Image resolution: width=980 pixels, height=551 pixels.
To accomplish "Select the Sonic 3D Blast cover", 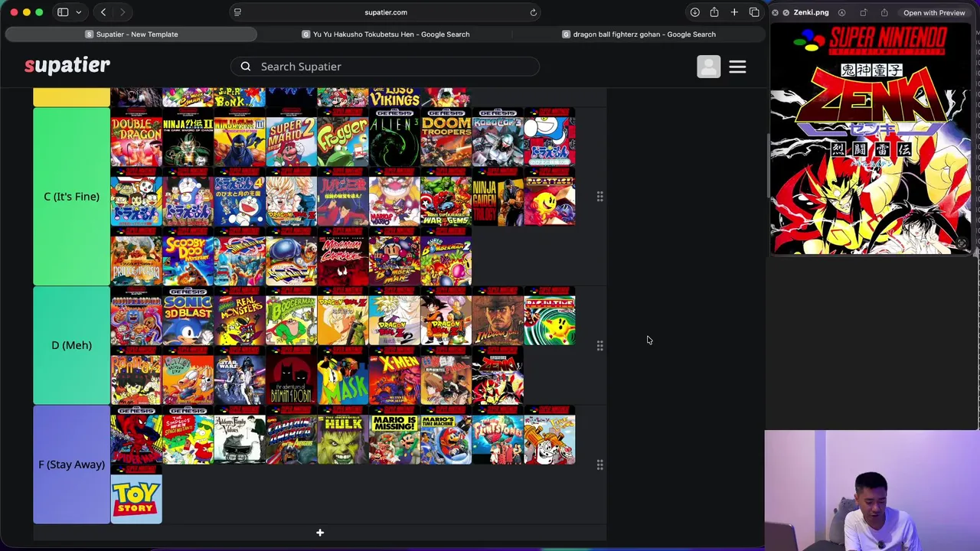I will pos(188,316).
